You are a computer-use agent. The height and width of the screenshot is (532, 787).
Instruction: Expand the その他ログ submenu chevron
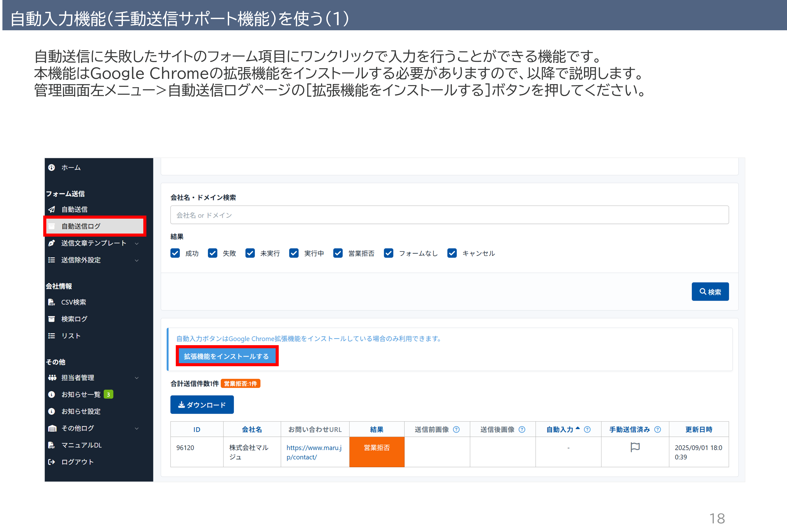click(137, 428)
